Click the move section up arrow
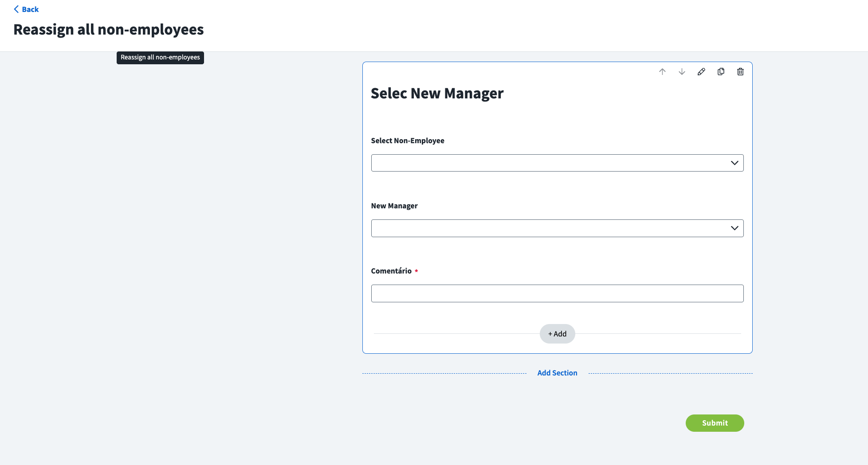The width and height of the screenshot is (868, 465). (662, 72)
